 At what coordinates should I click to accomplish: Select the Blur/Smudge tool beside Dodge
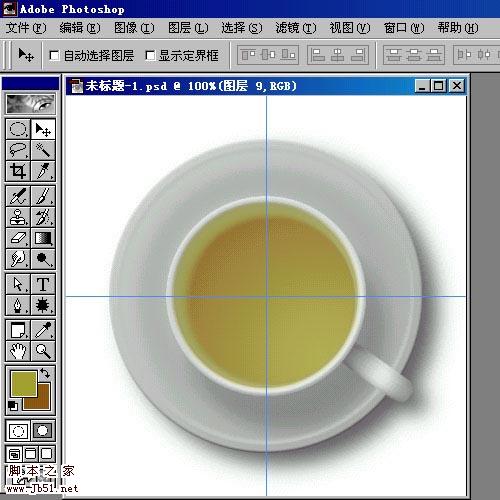click(18, 259)
